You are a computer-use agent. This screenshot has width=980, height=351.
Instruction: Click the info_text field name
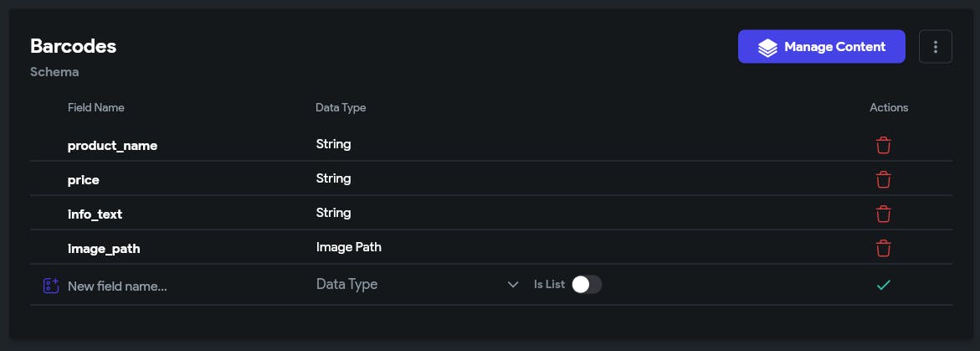(95, 214)
